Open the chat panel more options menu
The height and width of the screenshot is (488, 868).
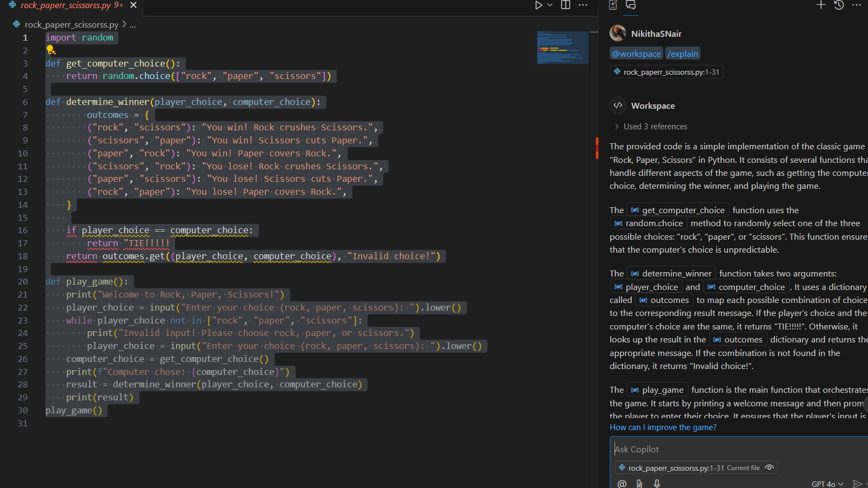coord(857,5)
